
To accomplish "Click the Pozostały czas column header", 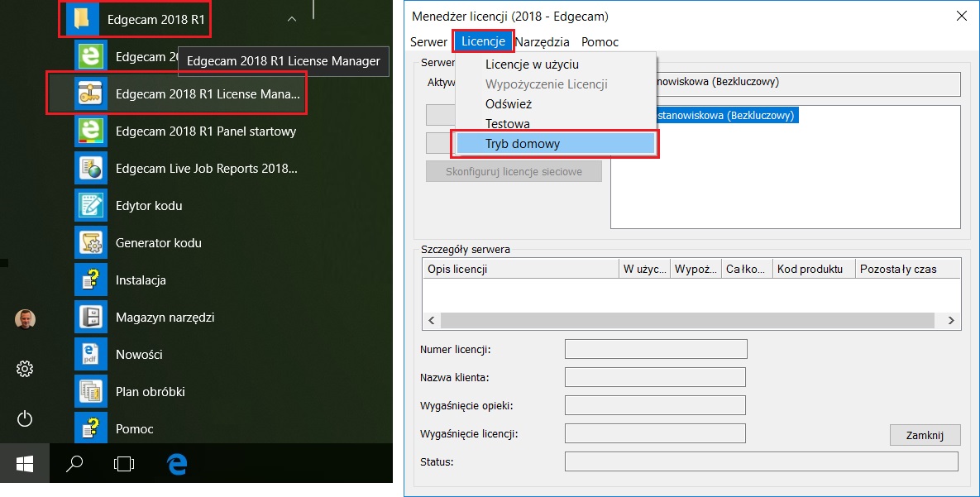I will click(907, 269).
